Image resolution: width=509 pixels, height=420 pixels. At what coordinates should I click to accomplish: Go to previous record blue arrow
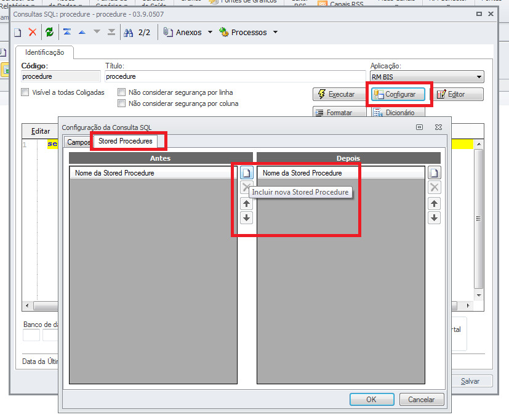pyautogui.click(x=82, y=32)
